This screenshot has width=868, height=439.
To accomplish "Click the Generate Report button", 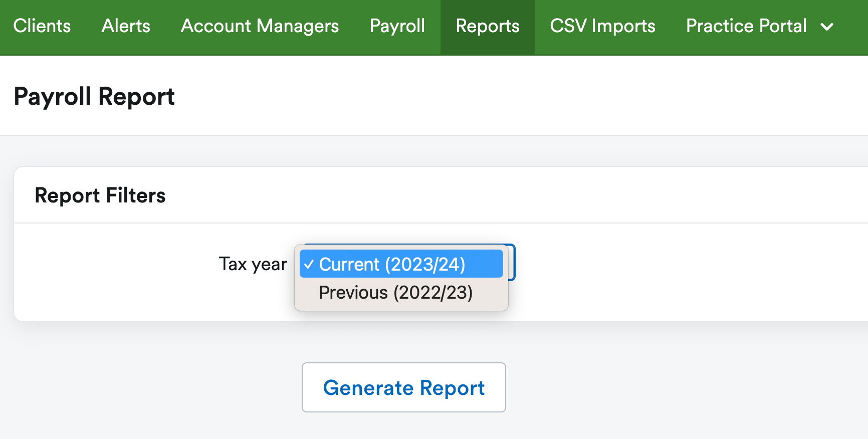I will click(404, 387).
